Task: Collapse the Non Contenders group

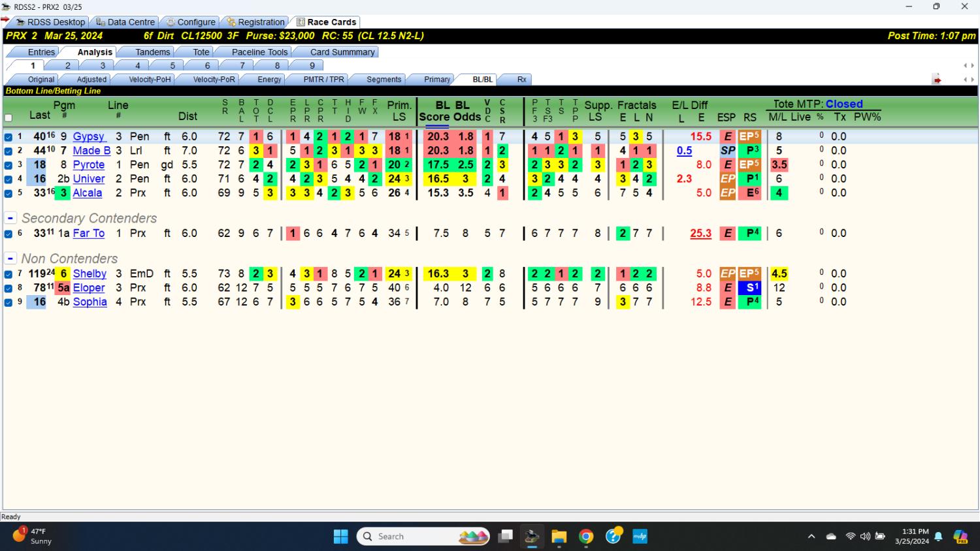Action: [10, 259]
